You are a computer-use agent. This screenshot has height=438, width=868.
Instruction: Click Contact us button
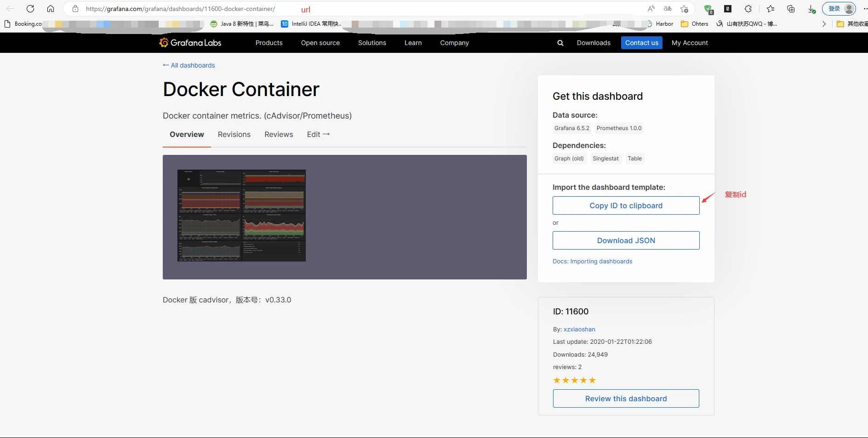(x=642, y=43)
